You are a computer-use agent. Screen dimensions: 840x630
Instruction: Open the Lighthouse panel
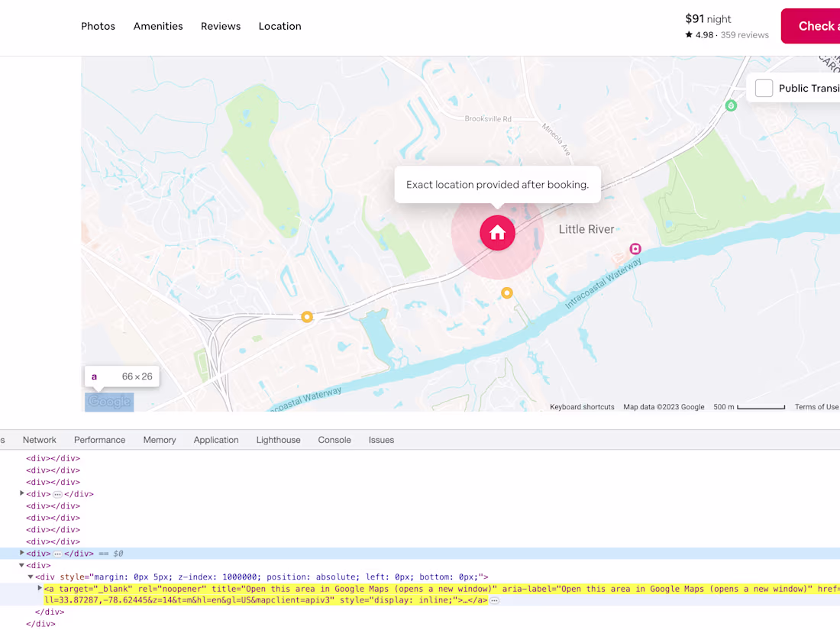pos(278,439)
